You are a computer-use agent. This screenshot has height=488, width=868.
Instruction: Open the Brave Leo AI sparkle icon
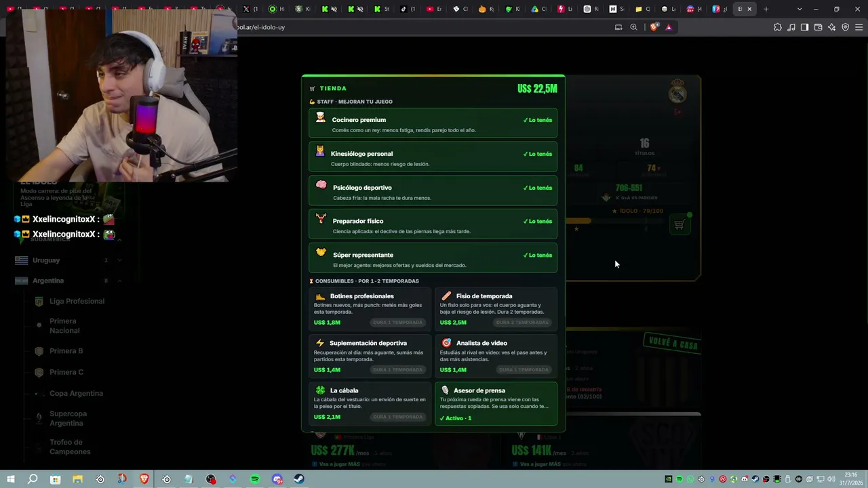click(831, 27)
